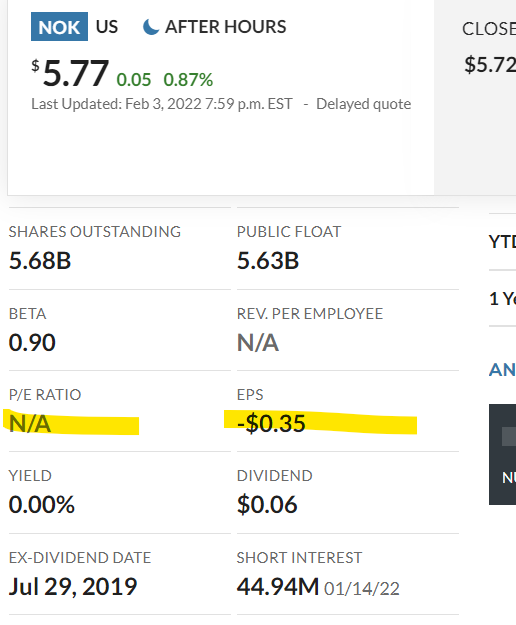Click the Last Updated timestamp text
Viewport: 516px width, 625px height.
pos(162,104)
